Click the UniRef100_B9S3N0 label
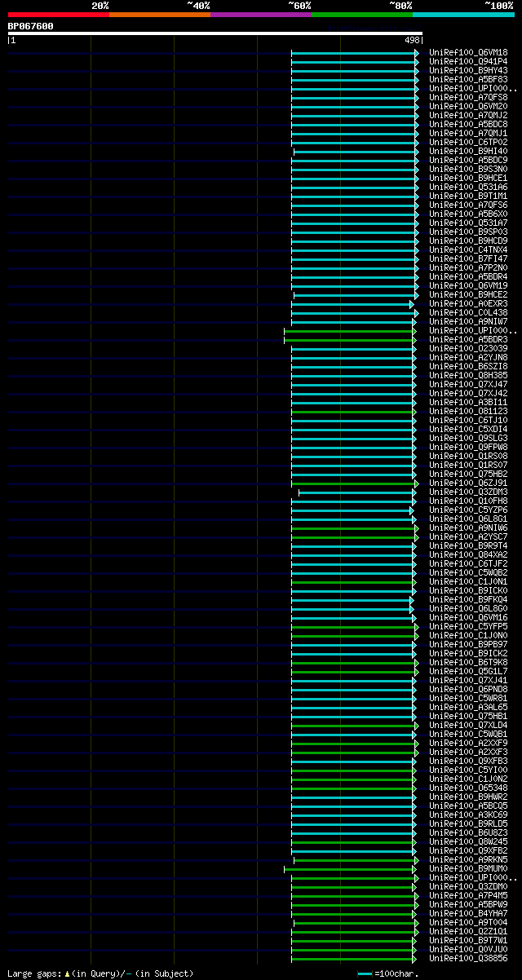Viewport: 522px width, 980px height. pyautogui.click(x=468, y=169)
